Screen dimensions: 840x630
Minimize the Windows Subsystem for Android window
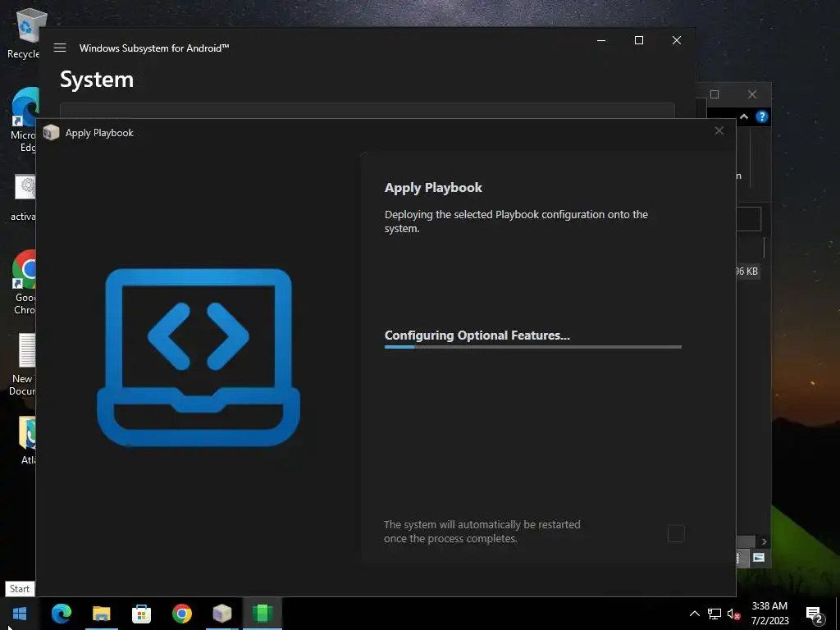[601, 41]
